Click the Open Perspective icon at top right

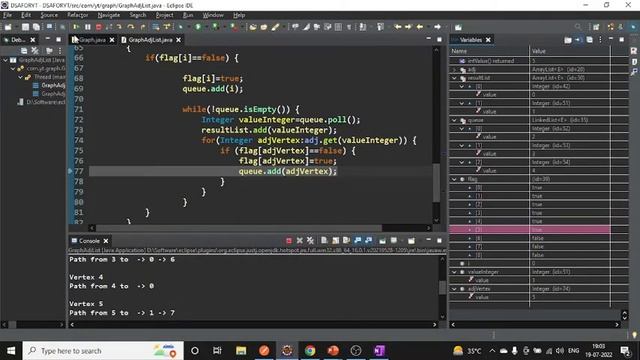point(596,27)
